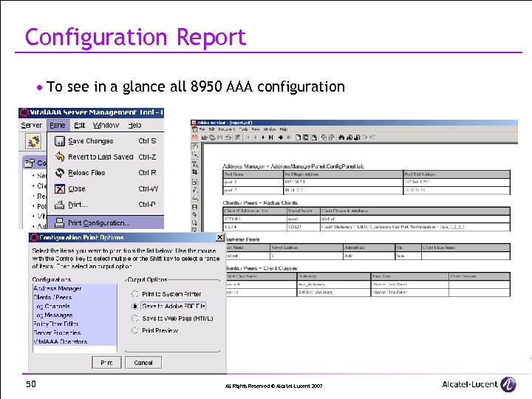Click the 1.2.3.4 client address cell
Viewport: 532px width, 399px height.
255,227
